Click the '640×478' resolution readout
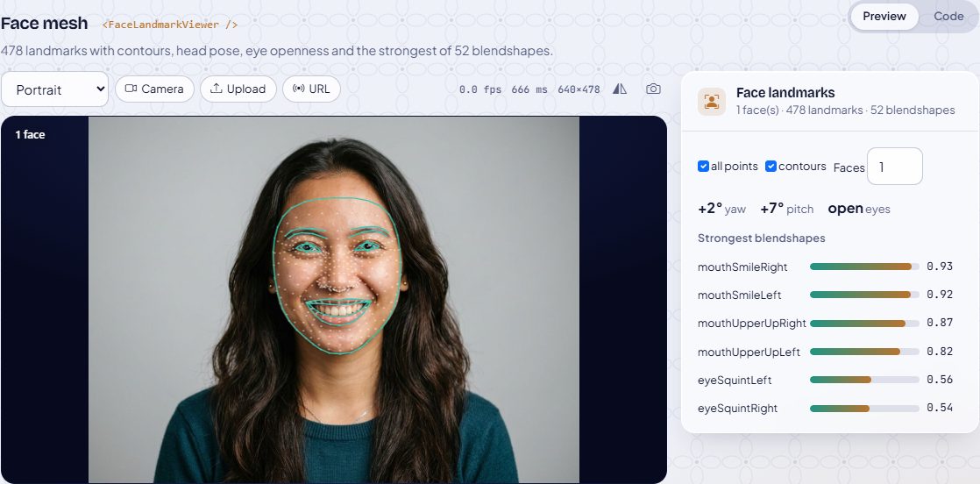Viewport: 980px width, 484px height. click(579, 89)
